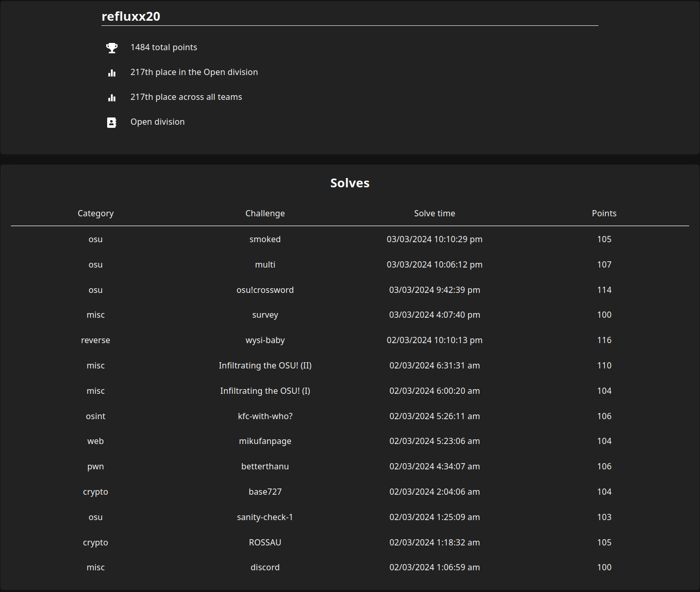
Task: Click the bar chart icon beside all teams rank
Action: pyautogui.click(x=112, y=98)
